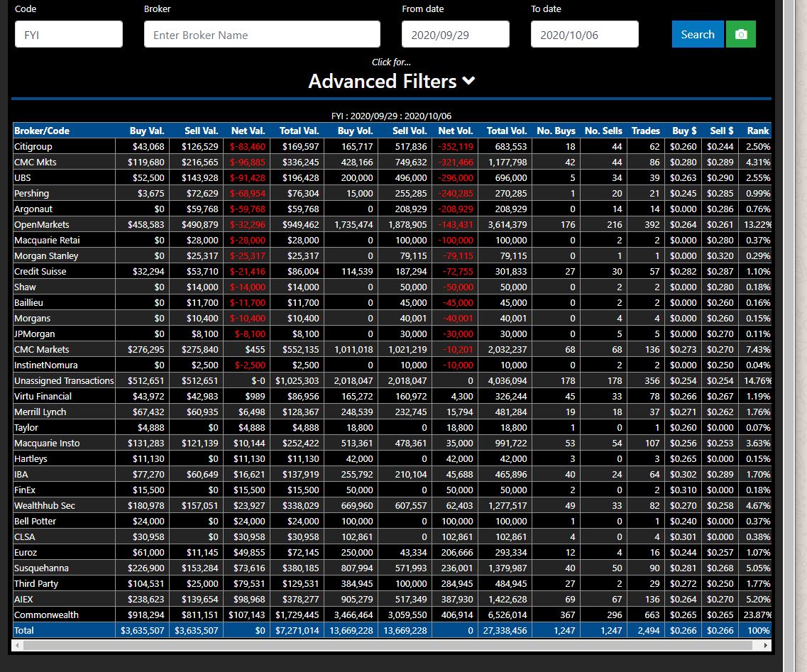This screenshot has width=807, height=672.
Task: Select the Credit Suisse broker name
Action: (x=40, y=271)
